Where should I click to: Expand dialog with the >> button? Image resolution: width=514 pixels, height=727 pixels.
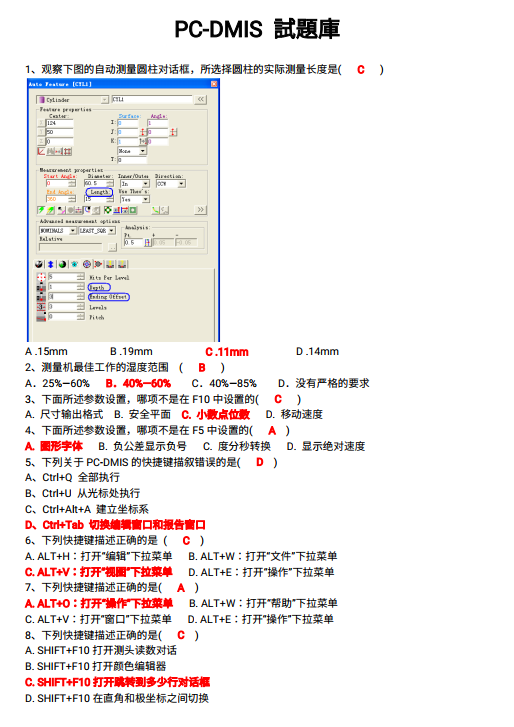coord(201,210)
